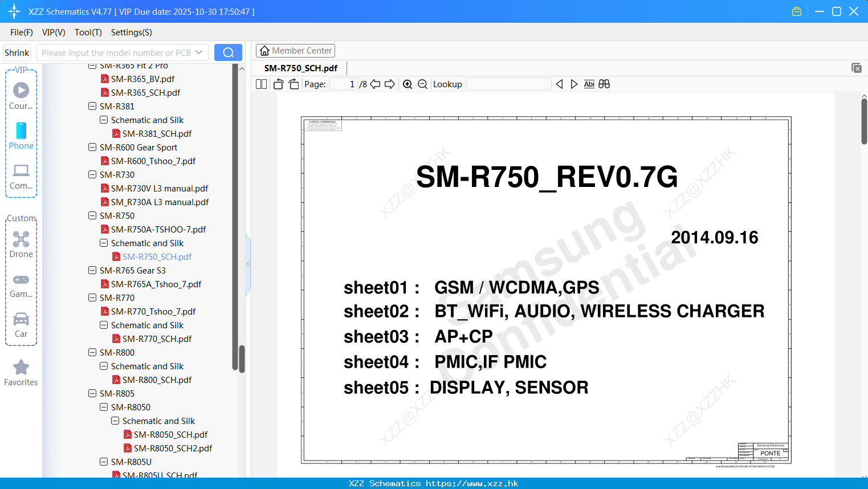Collapse the SM-R770 node

[x=92, y=298]
